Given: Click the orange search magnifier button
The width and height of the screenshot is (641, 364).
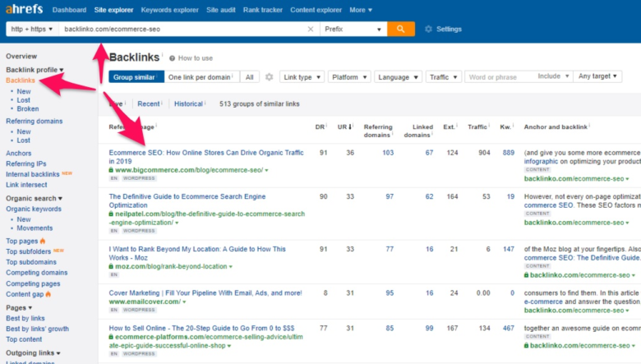Looking at the screenshot, I should [x=401, y=29].
